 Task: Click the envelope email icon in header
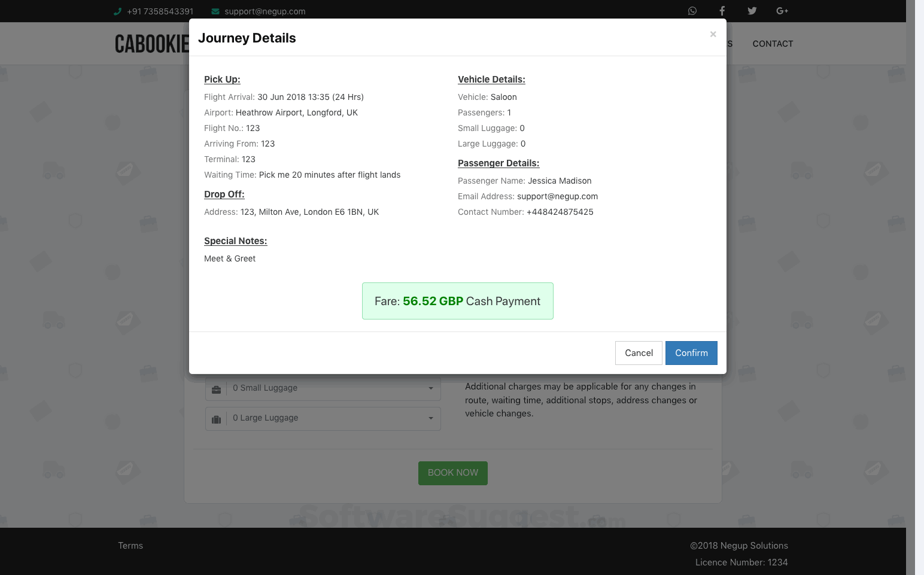click(x=215, y=11)
